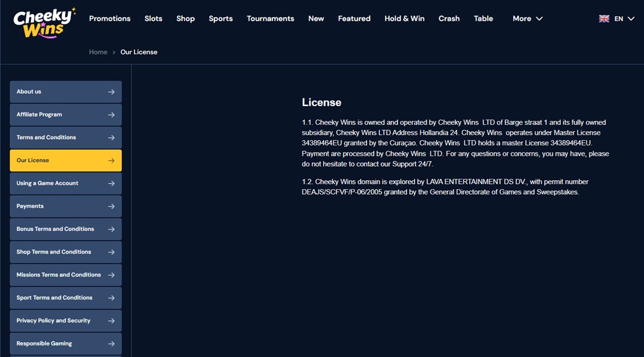Open the Tournaments page
This screenshot has height=357, width=644.
pos(270,19)
